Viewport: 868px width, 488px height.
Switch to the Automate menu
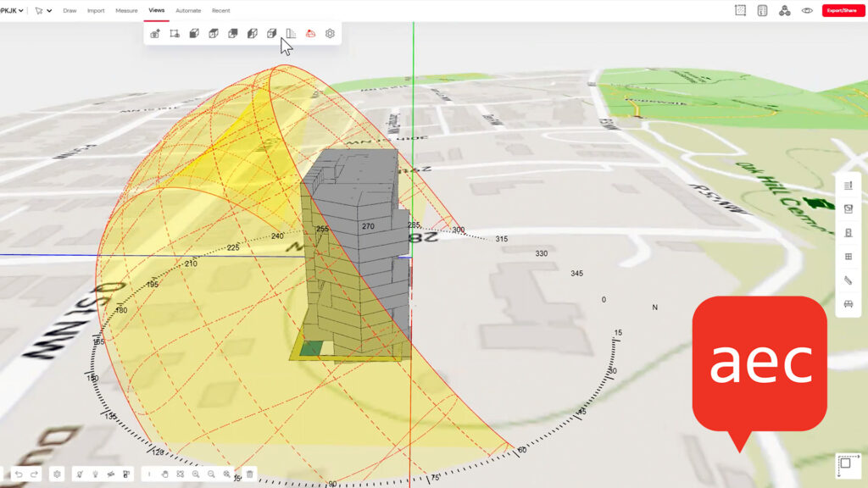[x=187, y=10]
